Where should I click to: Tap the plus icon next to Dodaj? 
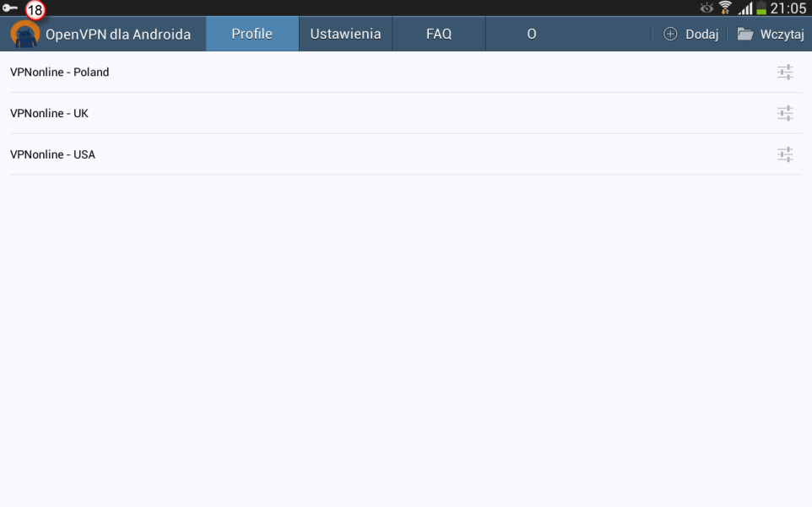point(670,34)
